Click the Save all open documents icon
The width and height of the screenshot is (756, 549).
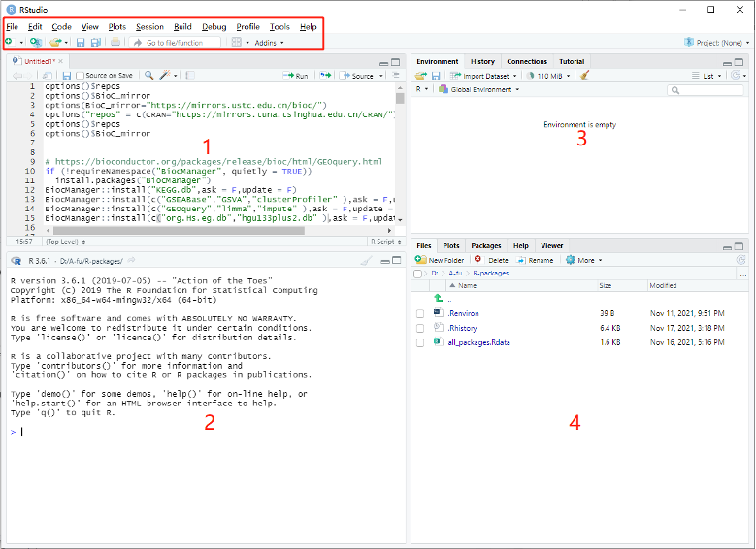coord(95,43)
